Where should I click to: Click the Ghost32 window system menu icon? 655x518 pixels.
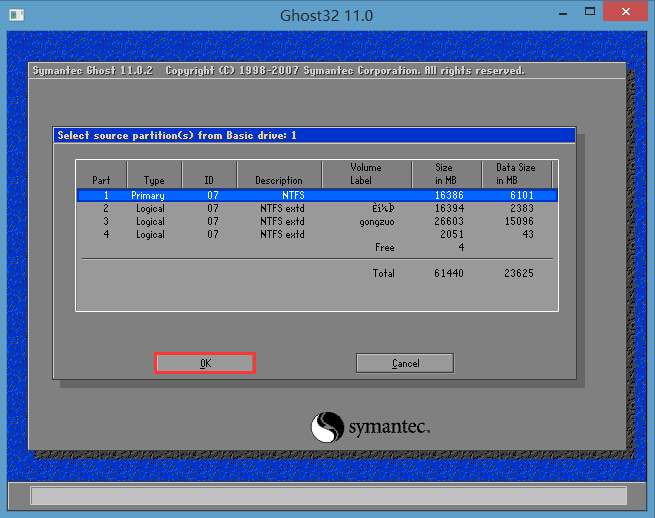pyautogui.click(x=16, y=15)
